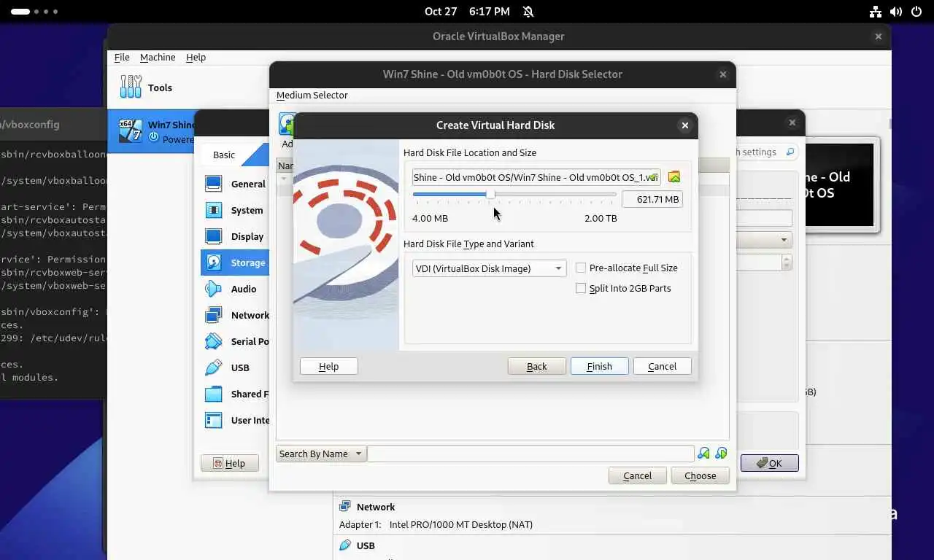934x560 pixels.
Task: Click the Network settings icon
Action: [x=213, y=315]
